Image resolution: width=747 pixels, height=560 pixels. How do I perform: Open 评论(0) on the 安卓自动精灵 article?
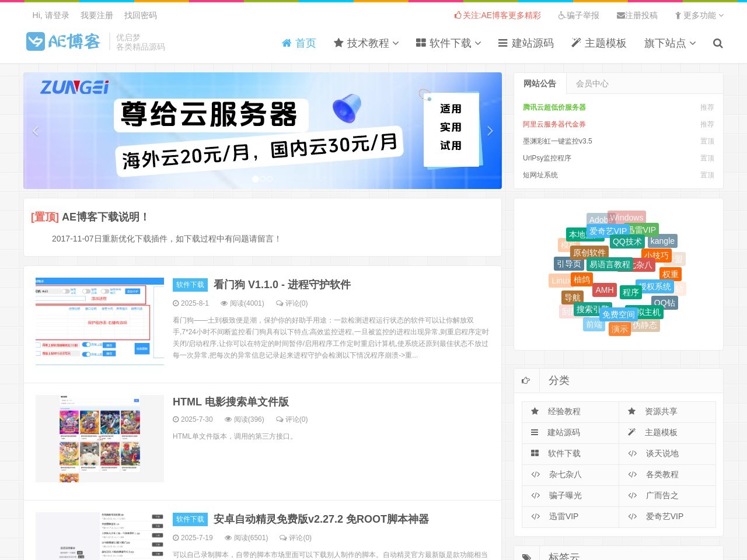296,538
